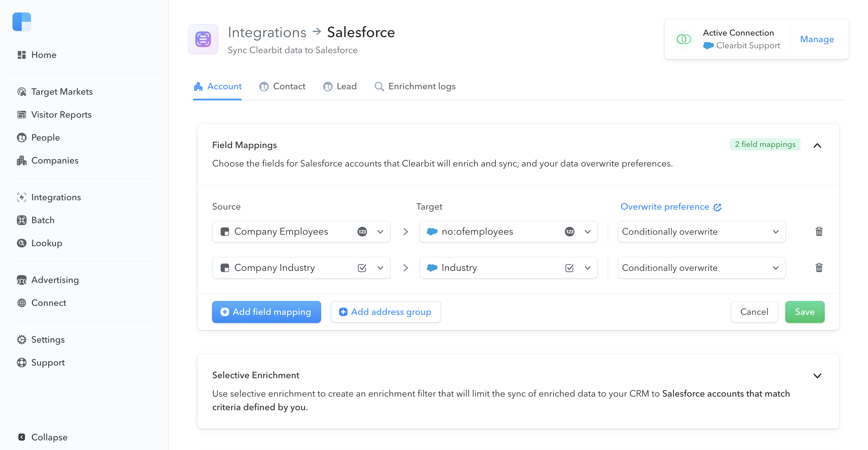Open the Companies section
The image size is (868, 450).
(48, 160)
